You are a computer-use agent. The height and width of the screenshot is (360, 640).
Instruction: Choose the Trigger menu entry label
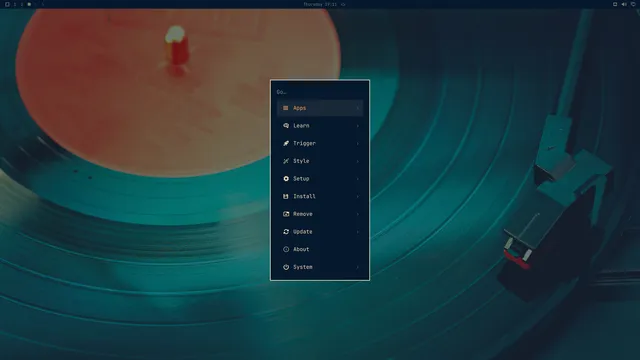[304, 143]
